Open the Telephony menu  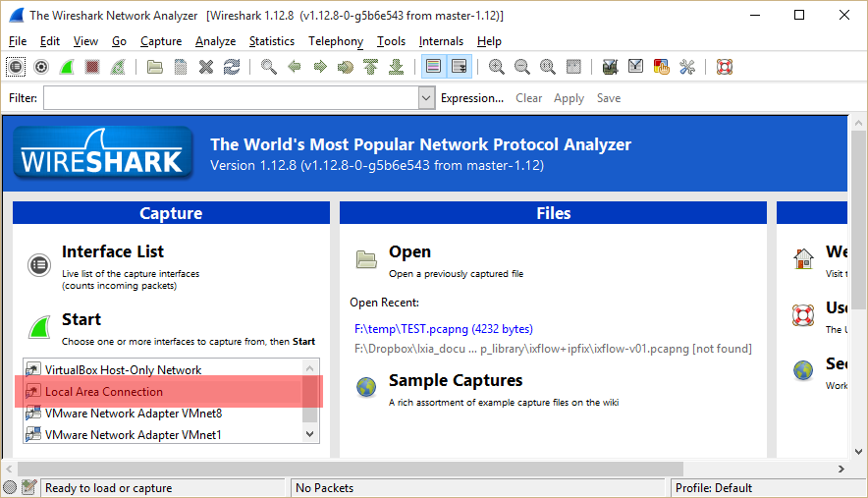(336, 41)
